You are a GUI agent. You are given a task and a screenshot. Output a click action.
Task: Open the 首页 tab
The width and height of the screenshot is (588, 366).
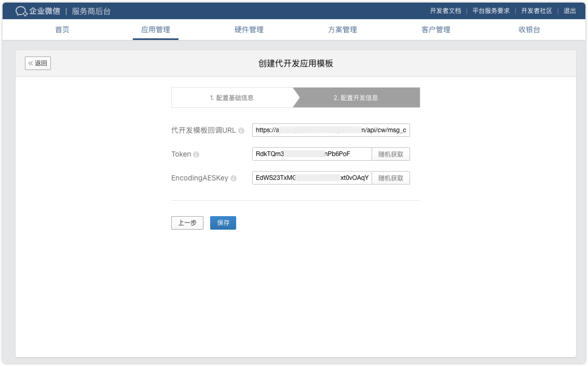coord(62,30)
